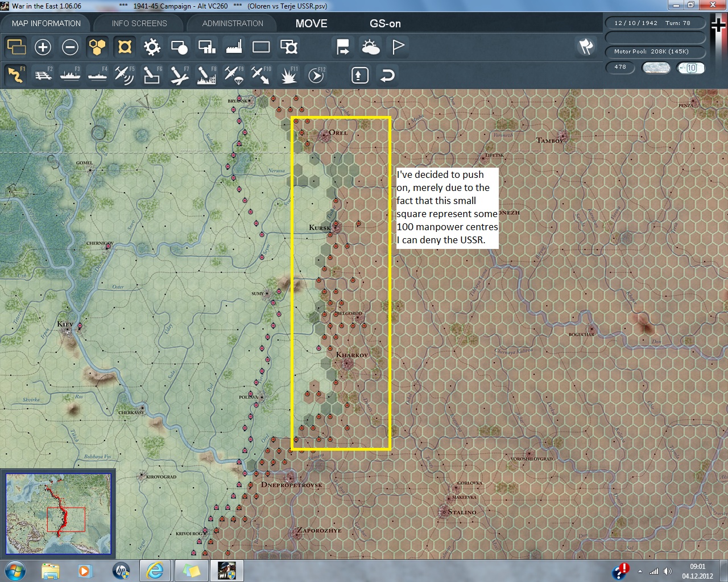
Task: Open the ADMINISTRATION tab
Action: point(233,23)
